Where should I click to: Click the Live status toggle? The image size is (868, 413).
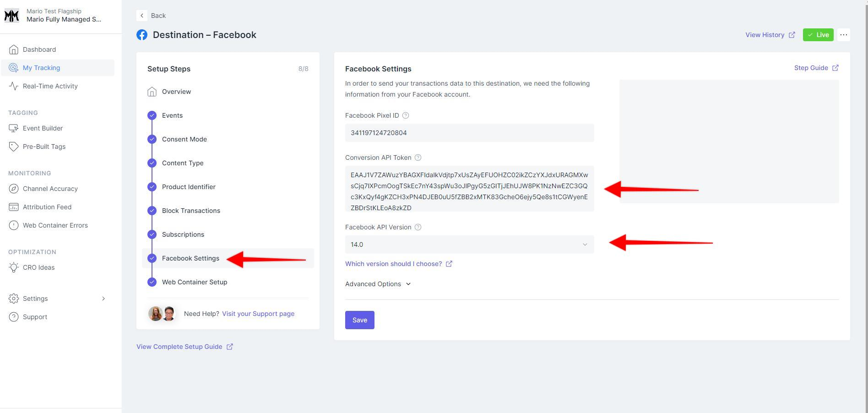coord(818,34)
